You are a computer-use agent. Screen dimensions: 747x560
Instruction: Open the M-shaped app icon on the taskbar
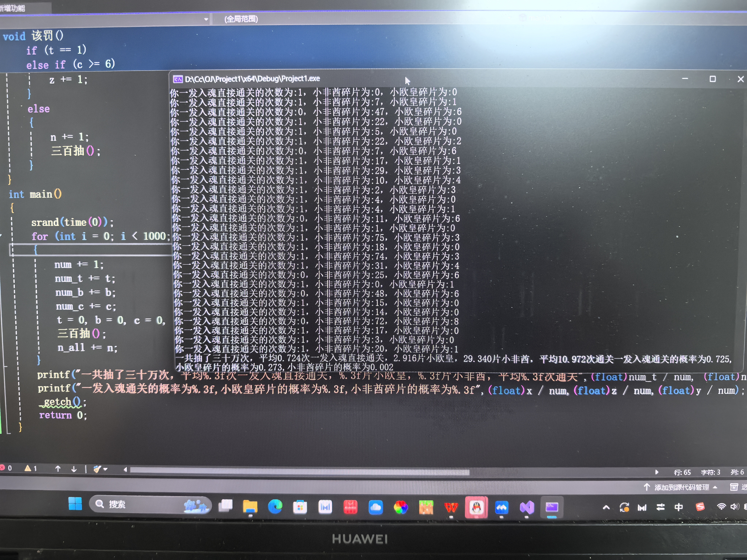point(325,507)
